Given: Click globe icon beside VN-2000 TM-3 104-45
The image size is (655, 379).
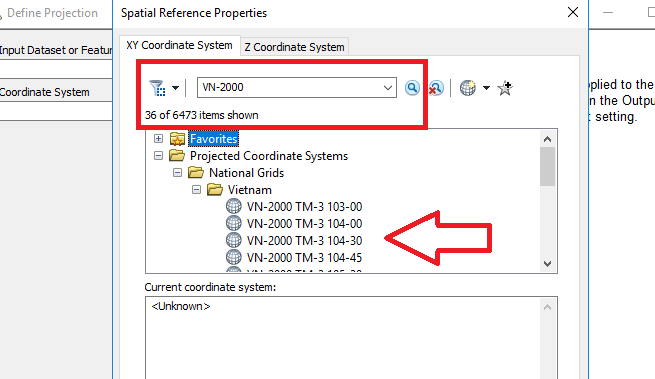Looking at the screenshot, I should pos(234,257).
